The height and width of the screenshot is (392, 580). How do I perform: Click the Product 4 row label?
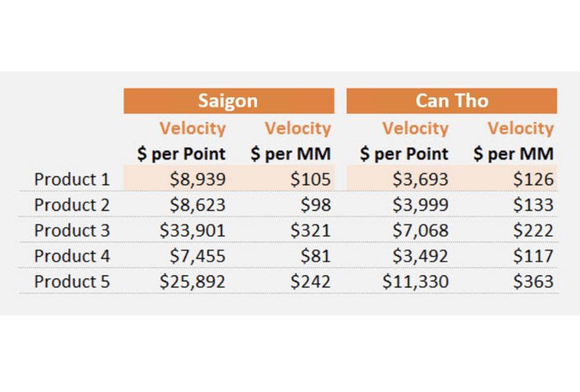(72, 256)
